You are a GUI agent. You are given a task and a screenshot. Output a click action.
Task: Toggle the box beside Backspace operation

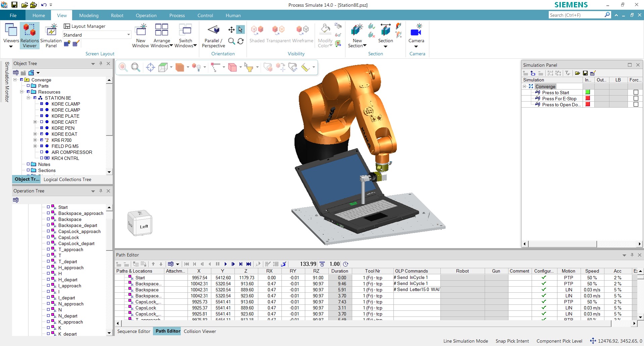48,219
